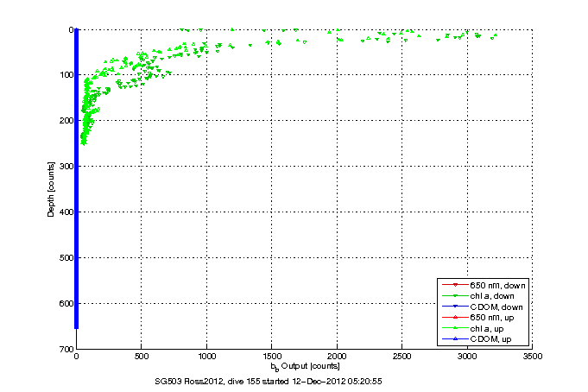Click the y-axis tick label 200

coord(66,121)
